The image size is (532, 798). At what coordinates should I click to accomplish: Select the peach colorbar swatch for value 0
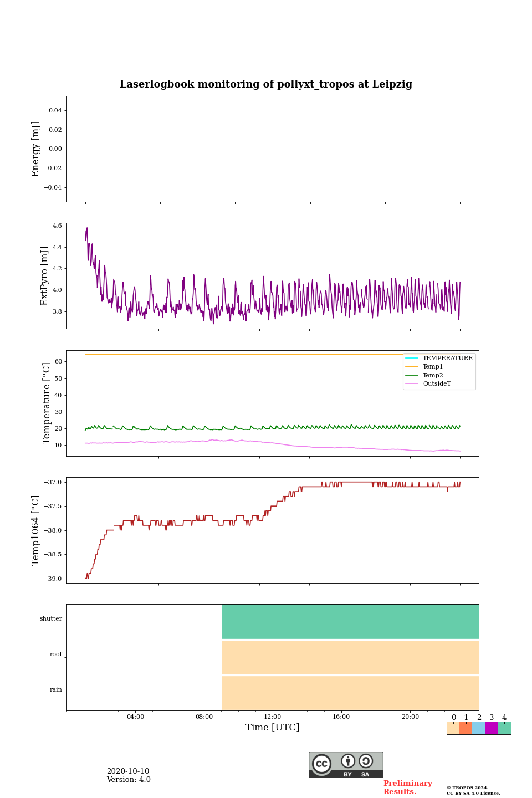(453, 728)
